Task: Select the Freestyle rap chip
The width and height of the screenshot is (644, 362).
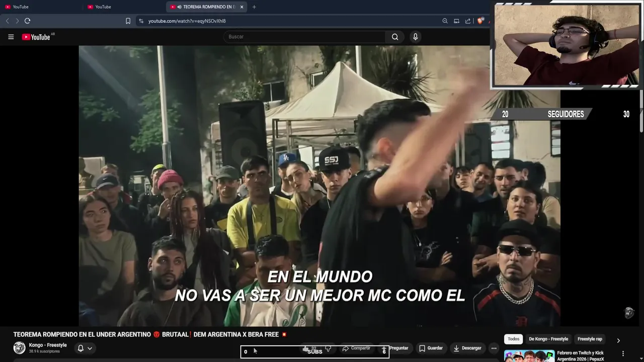Action: [590, 339]
